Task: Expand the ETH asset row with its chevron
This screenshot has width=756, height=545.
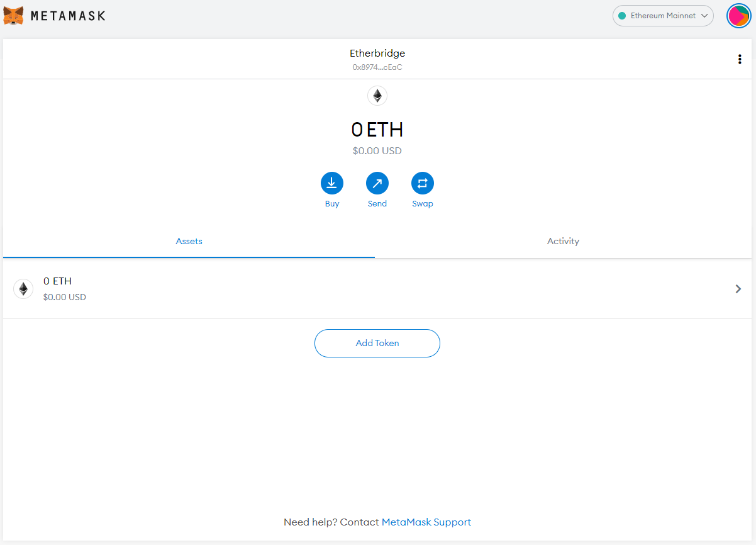Action: pyautogui.click(x=738, y=288)
